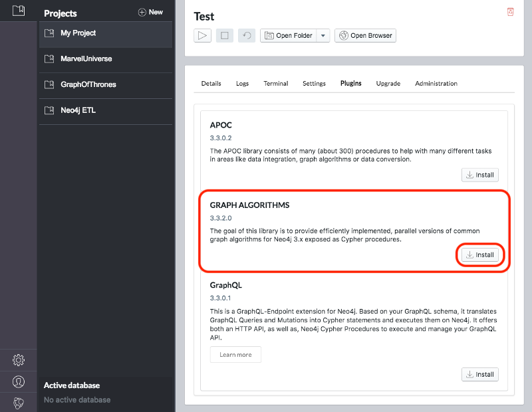Open the Terminal tab
The width and height of the screenshot is (532, 412).
[x=275, y=84]
